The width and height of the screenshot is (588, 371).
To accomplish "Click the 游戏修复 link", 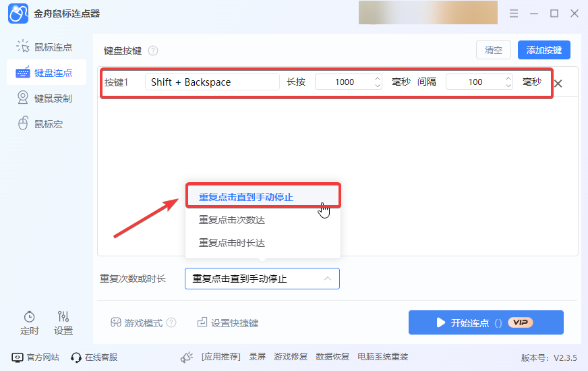I will click(x=291, y=357).
